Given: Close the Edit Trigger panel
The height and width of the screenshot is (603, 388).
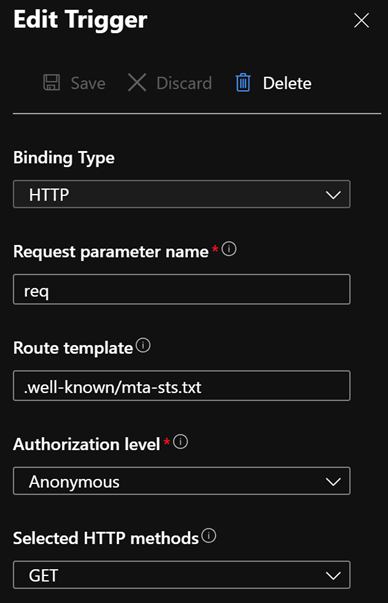Looking at the screenshot, I should [x=361, y=20].
